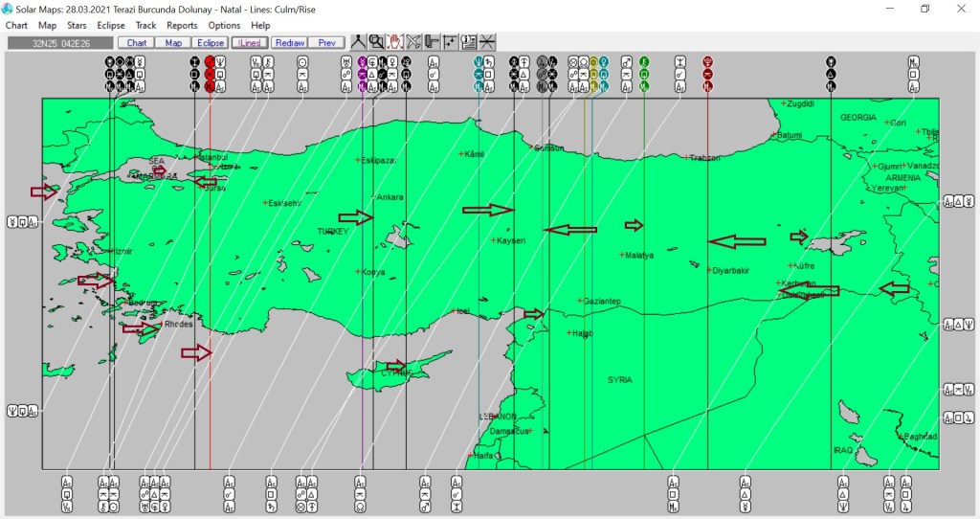This screenshot has height=519, width=980.
Task: Expand the Reports menu
Action: [182, 25]
